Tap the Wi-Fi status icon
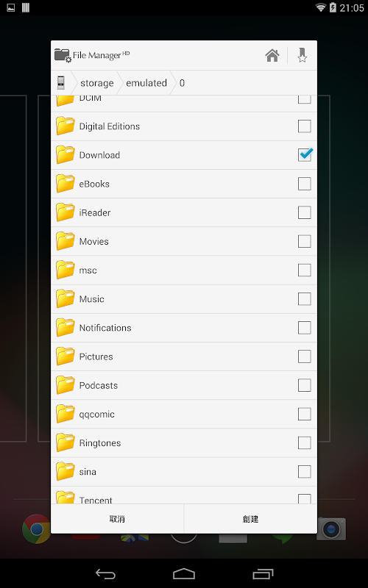This screenshot has width=368, height=588. 320,7
